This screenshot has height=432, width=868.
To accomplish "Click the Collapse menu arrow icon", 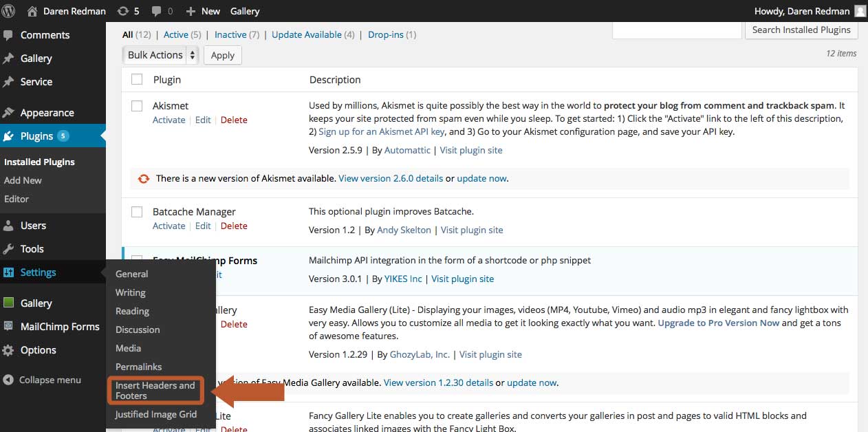I will click(x=8, y=380).
